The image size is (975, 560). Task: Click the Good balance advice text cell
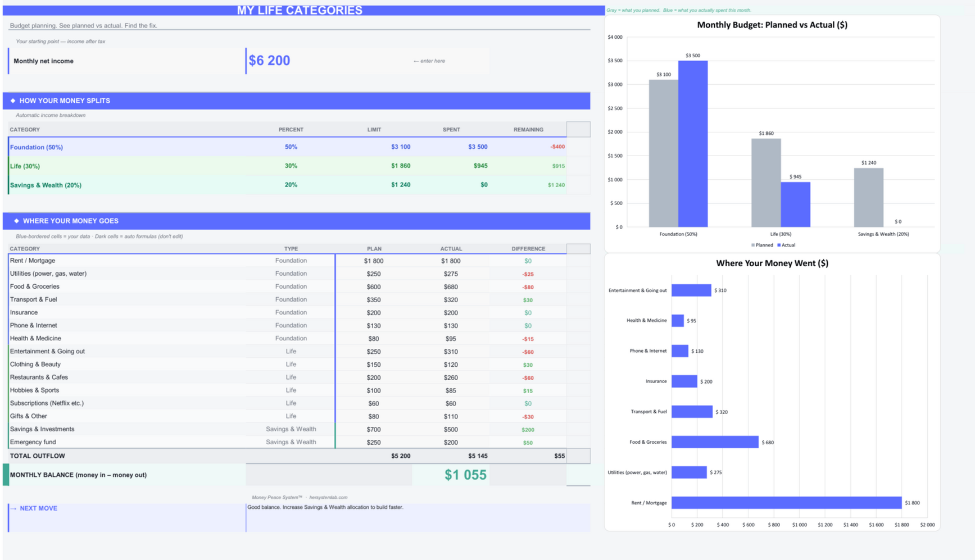pyautogui.click(x=418, y=517)
